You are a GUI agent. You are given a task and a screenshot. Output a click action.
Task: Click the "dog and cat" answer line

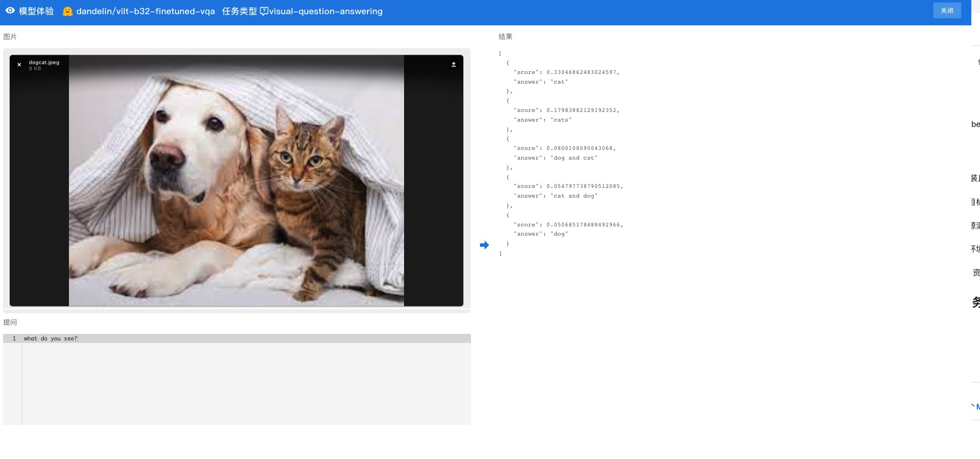[556, 158]
